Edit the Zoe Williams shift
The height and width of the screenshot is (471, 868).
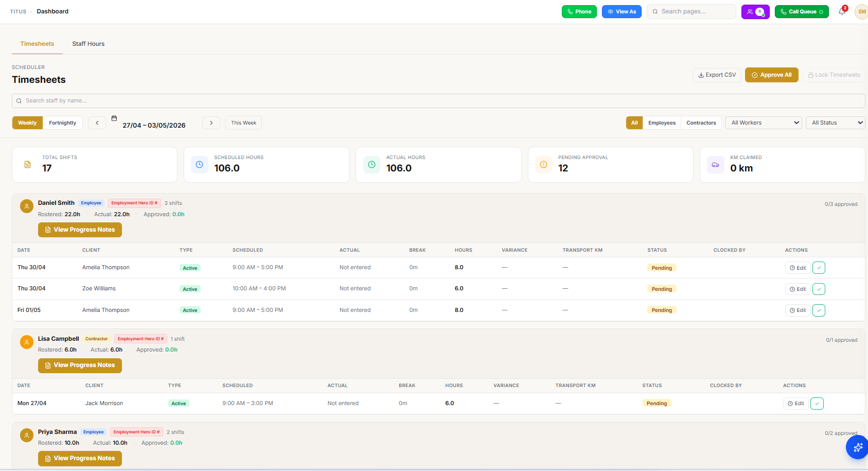tap(798, 289)
